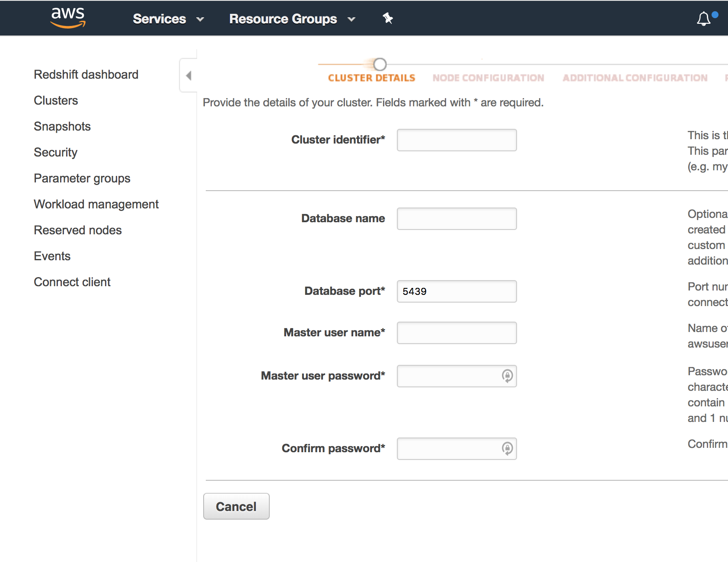Open Workload management page

(96, 204)
